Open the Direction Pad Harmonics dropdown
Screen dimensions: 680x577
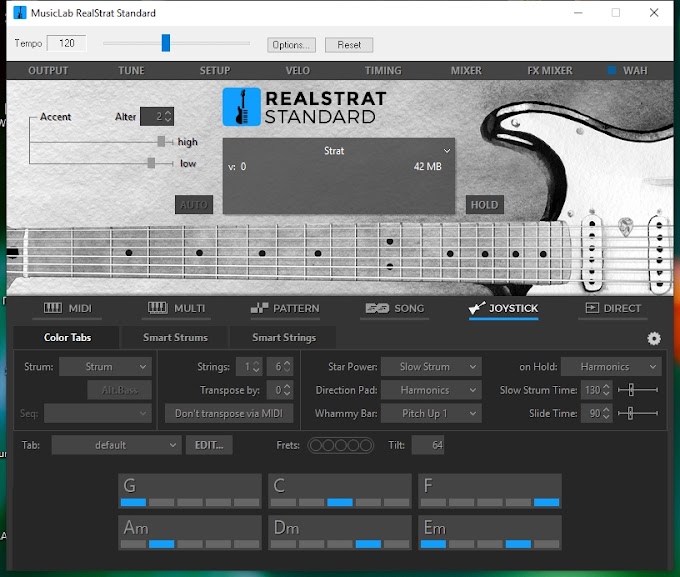[x=431, y=390]
